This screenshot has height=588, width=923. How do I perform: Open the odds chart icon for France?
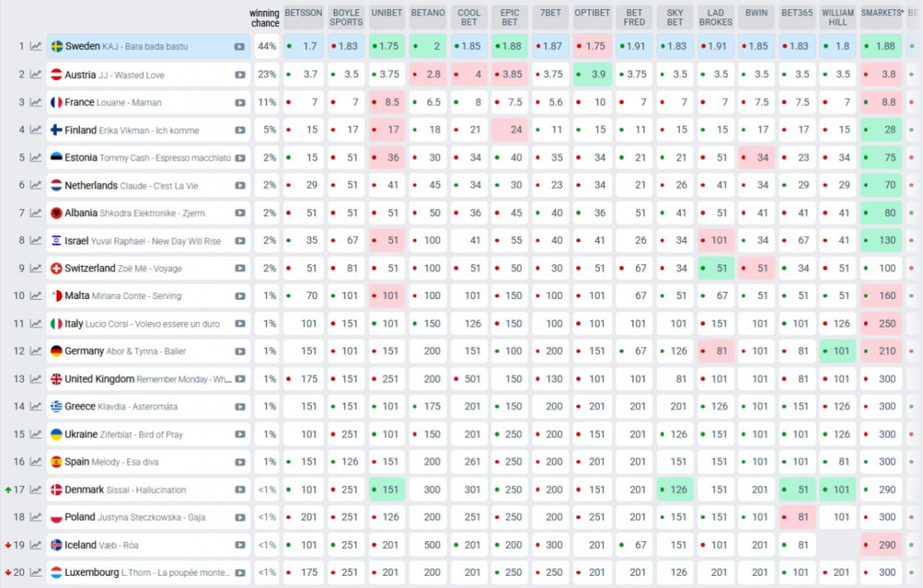pos(36,102)
